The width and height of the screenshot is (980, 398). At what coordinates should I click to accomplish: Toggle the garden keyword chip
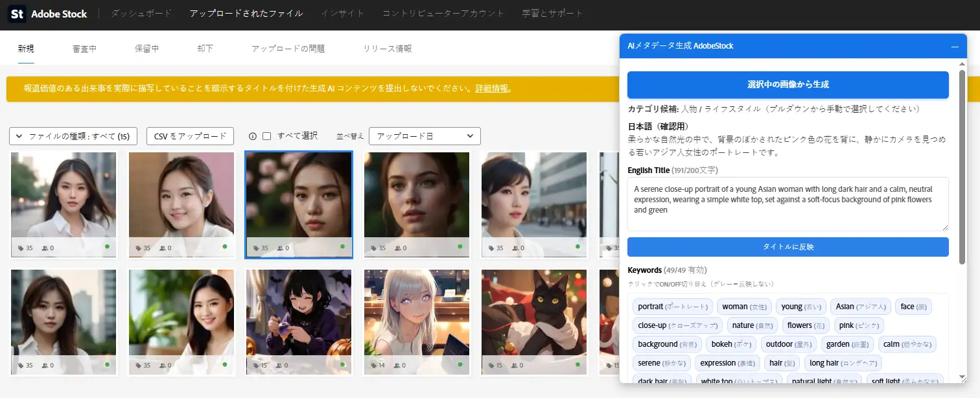tap(848, 344)
